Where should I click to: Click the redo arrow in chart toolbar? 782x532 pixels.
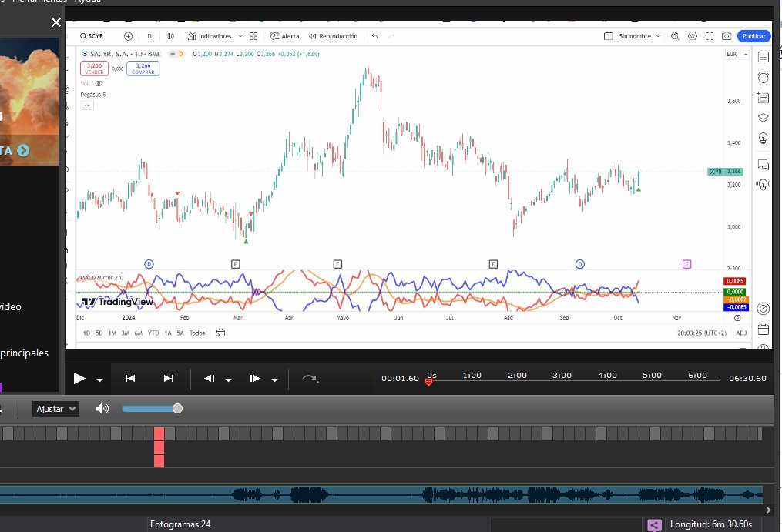point(391,36)
